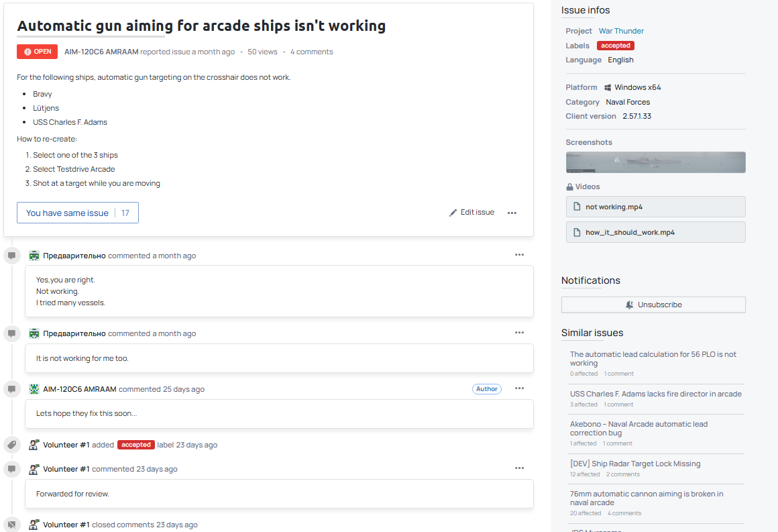Image resolution: width=778 pixels, height=532 pixels.
Task: Click the bell icon on Unsubscribe
Action: click(629, 305)
